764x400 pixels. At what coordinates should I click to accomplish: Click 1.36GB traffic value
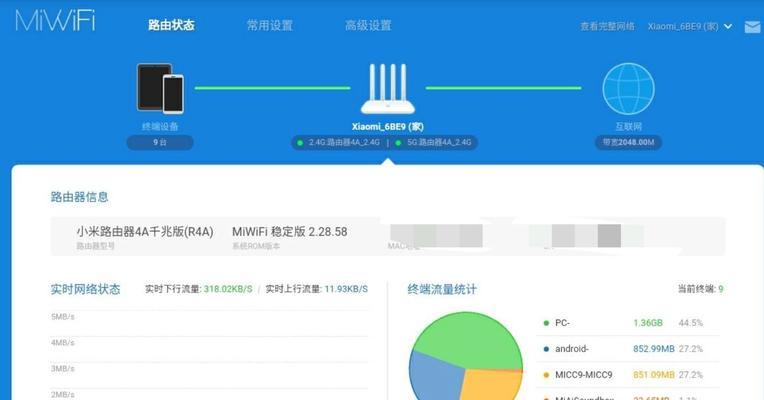pos(648,323)
